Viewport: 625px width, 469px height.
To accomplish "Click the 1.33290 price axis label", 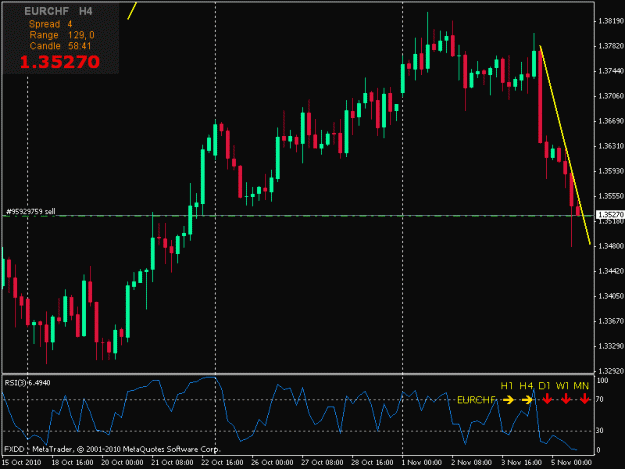I will click(611, 346).
